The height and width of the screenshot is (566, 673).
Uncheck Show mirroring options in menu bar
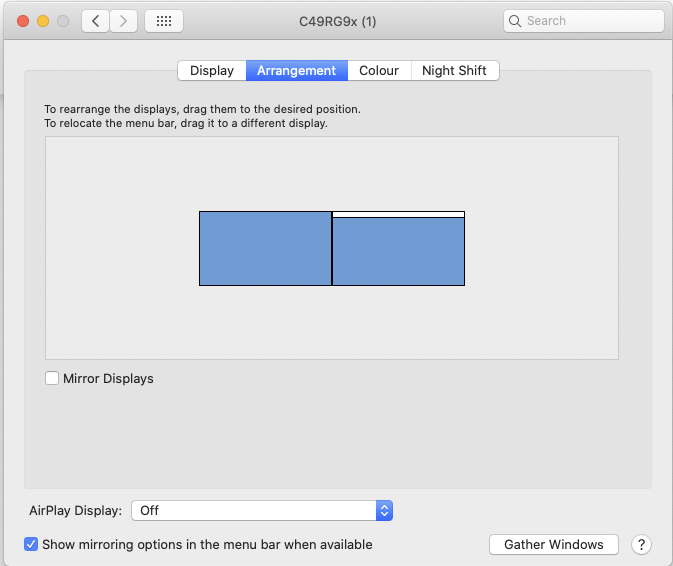(x=31, y=544)
